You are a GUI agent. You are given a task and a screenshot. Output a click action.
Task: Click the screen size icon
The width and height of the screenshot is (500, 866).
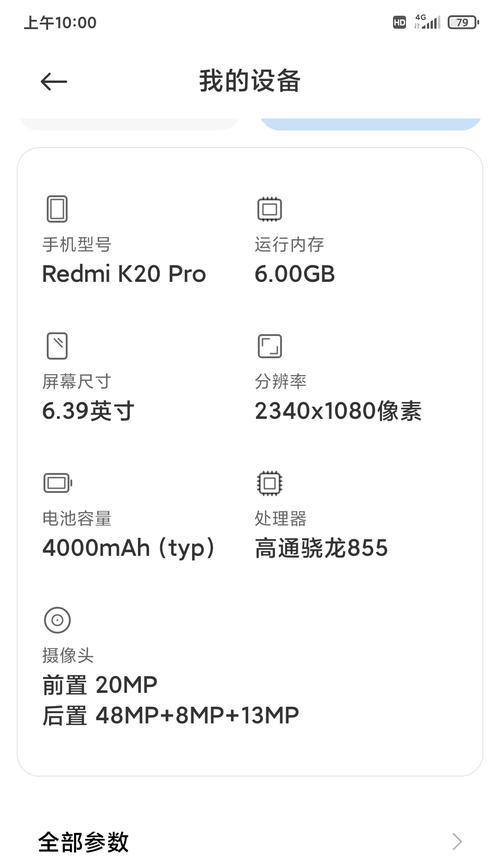(57, 346)
